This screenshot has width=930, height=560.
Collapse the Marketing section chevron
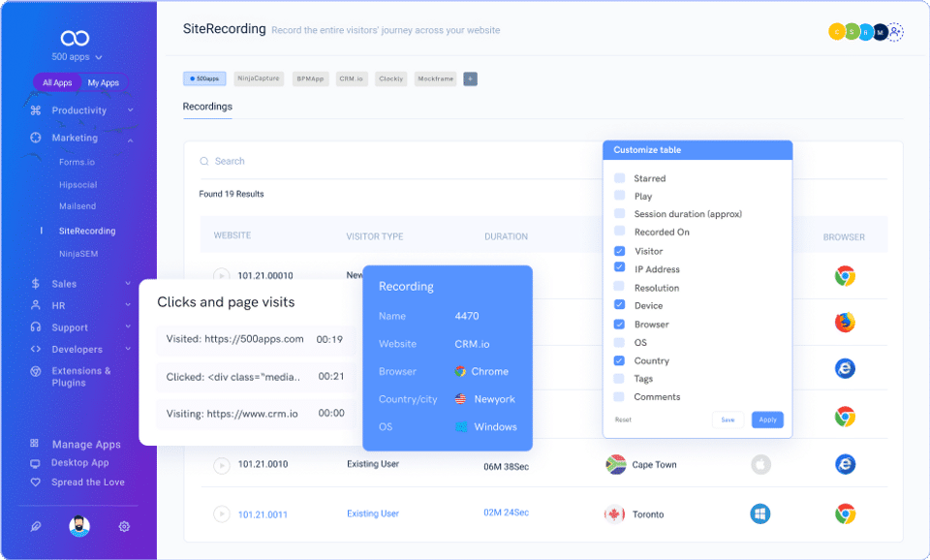click(x=131, y=140)
